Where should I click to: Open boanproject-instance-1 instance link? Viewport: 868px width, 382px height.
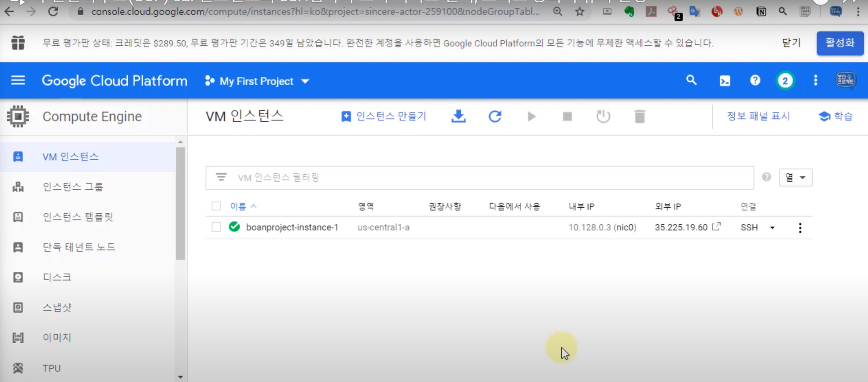tap(292, 227)
